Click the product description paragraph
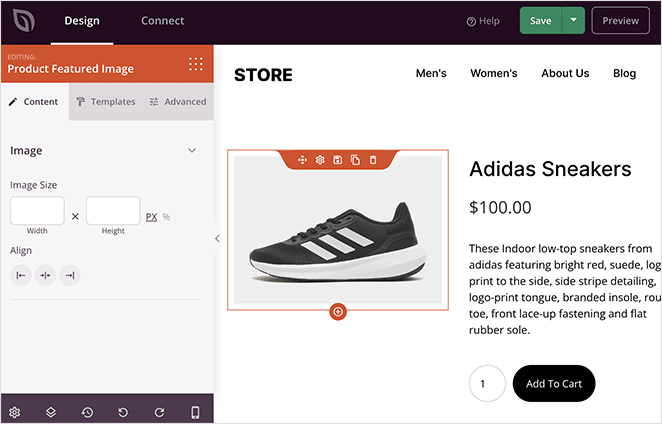This screenshot has width=662, height=424. [x=565, y=289]
